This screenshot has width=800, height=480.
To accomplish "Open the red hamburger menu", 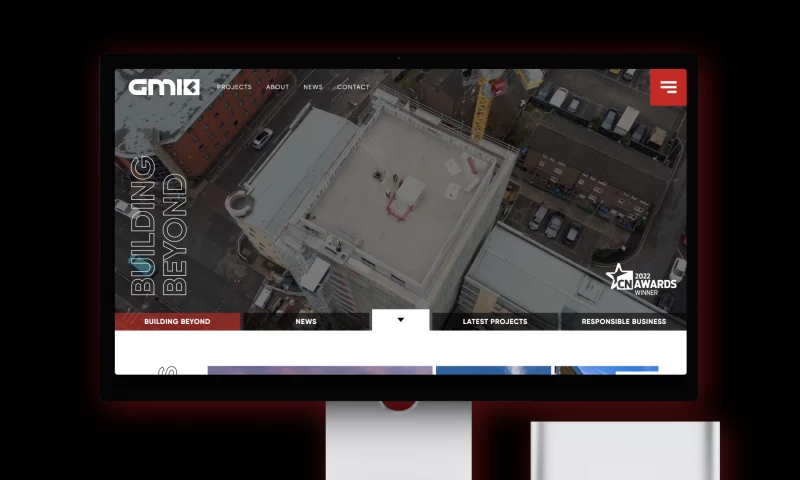I will point(668,87).
